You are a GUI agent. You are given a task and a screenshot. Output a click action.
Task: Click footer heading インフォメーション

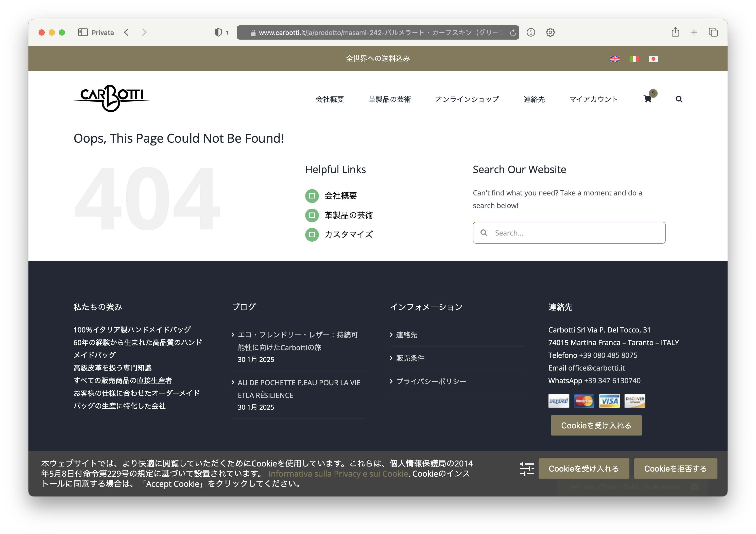[x=426, y=307]
